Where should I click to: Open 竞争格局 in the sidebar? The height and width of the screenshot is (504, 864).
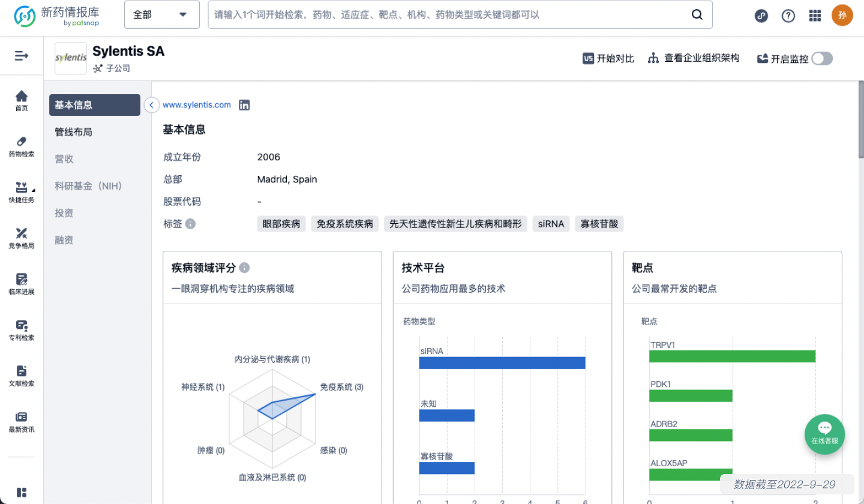[22, 238]
